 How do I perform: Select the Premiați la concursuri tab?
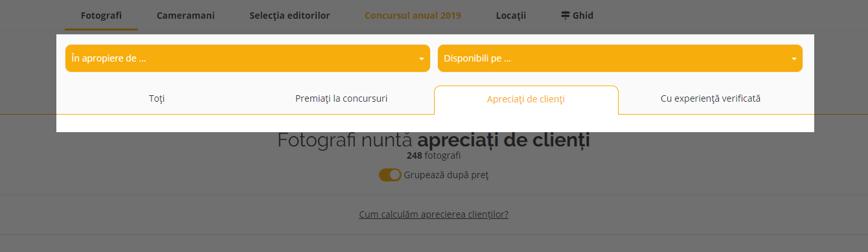(x=341, y=99)
